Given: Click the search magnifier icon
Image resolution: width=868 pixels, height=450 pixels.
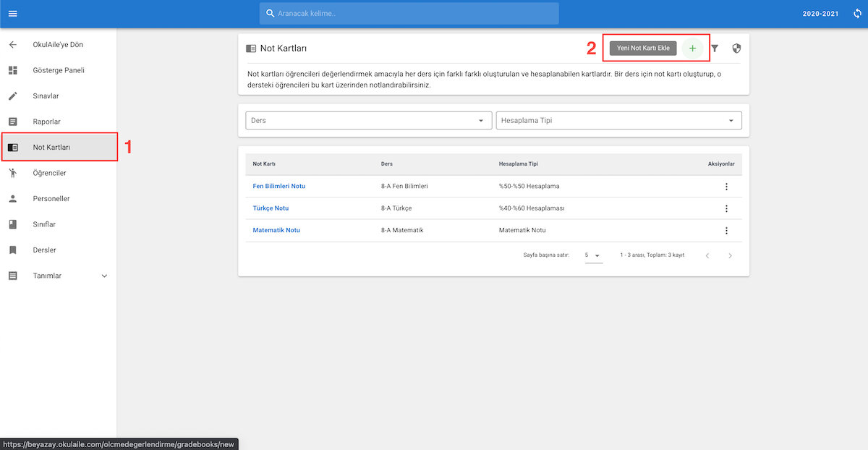Looking at the screenshot, I should (x=271, y=14).
